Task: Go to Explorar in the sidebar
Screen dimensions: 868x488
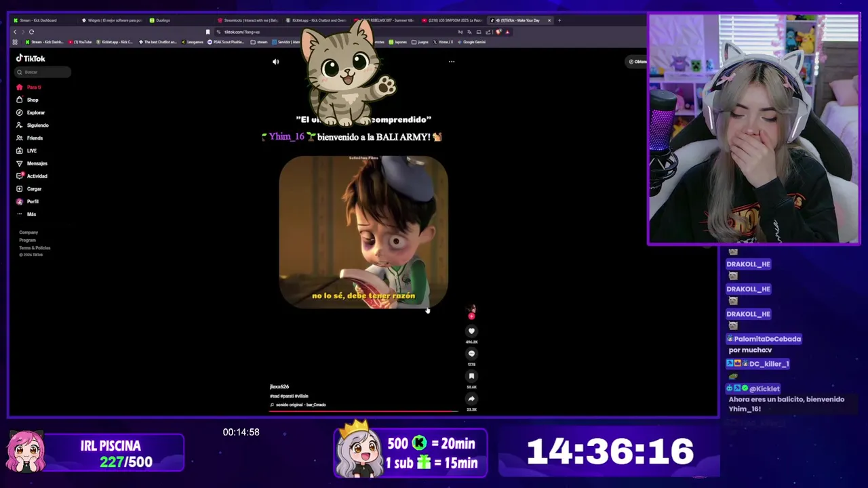Action: (31, 113)
